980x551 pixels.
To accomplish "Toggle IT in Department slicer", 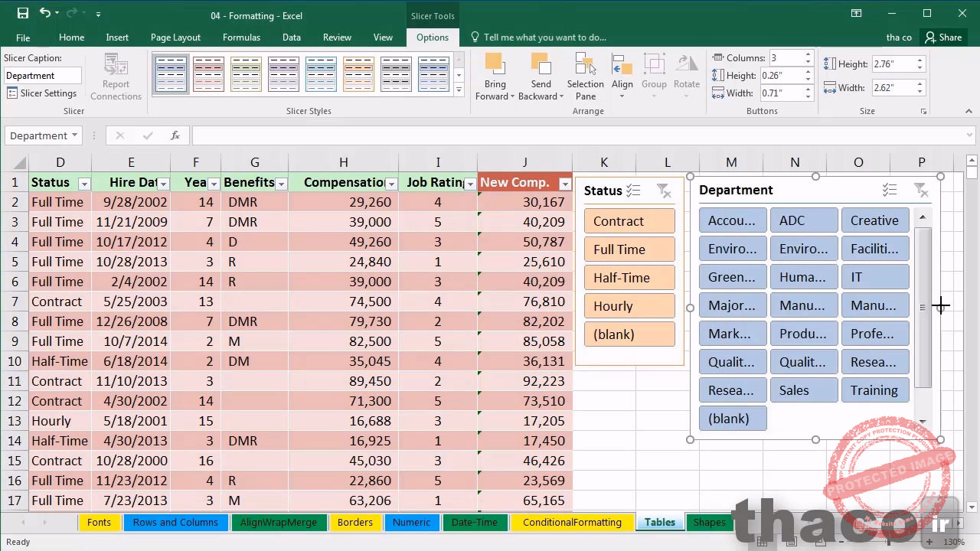I will click(x=875, y=277).
